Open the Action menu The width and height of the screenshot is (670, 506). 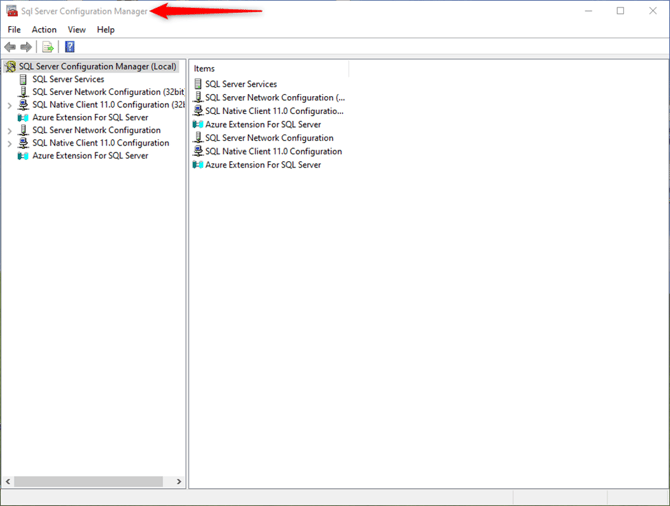[x=44, y=30]
